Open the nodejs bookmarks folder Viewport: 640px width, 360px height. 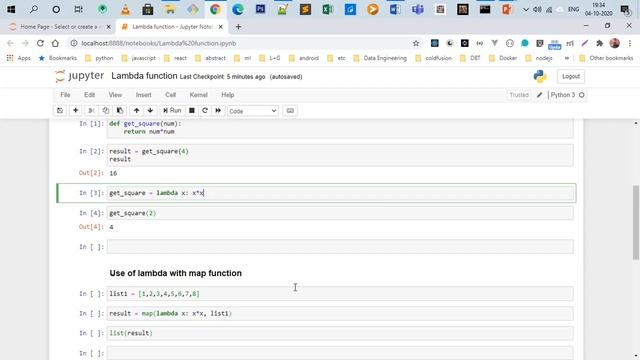coord(539,58)
